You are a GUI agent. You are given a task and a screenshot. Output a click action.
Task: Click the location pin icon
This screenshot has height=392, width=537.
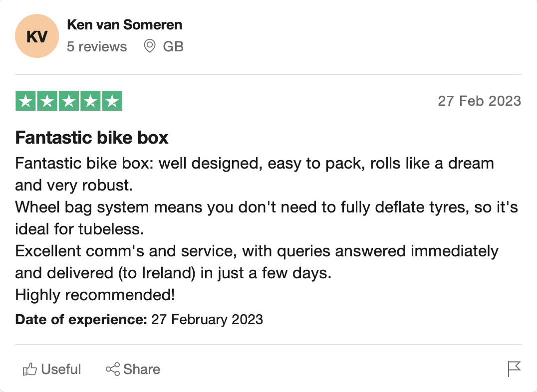150,46
